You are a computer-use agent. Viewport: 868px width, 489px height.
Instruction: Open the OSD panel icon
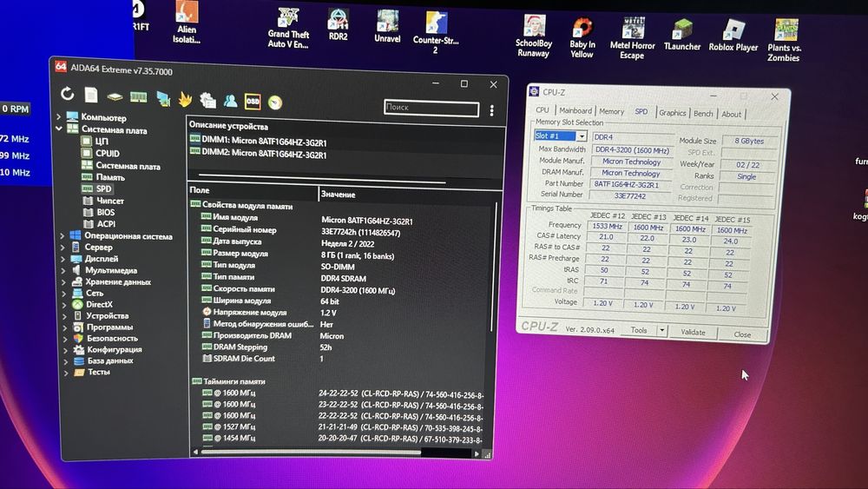tap(253, 102)
